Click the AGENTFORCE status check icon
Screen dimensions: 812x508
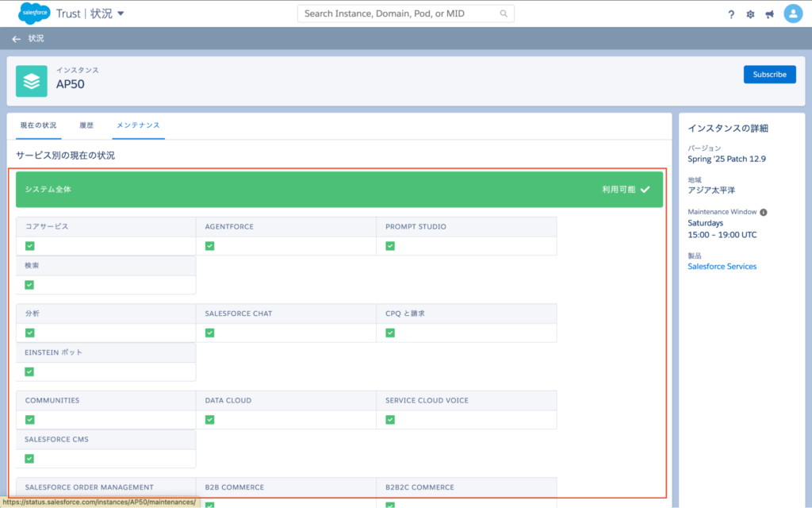click(209, 246)
